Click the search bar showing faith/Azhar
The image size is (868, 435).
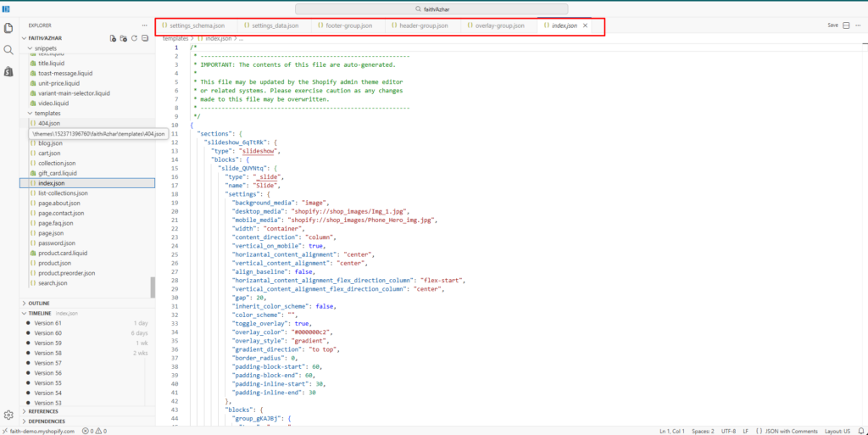431,8
